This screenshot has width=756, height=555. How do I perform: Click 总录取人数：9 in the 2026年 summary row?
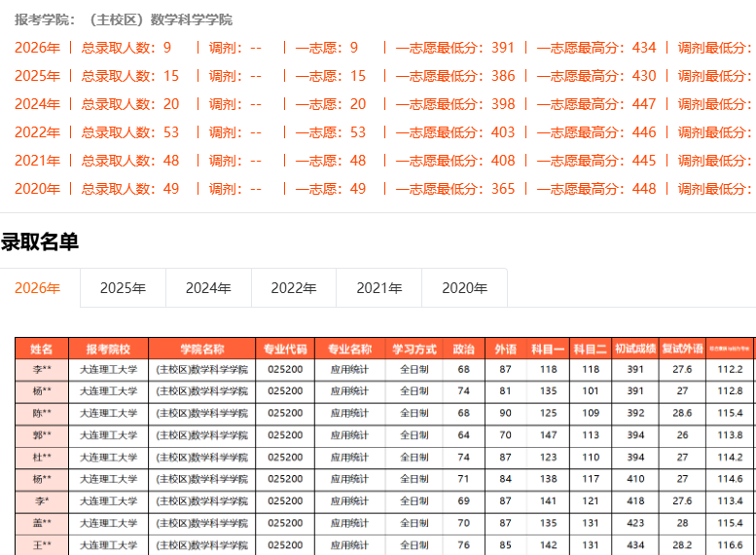click(x=126, y=48)
